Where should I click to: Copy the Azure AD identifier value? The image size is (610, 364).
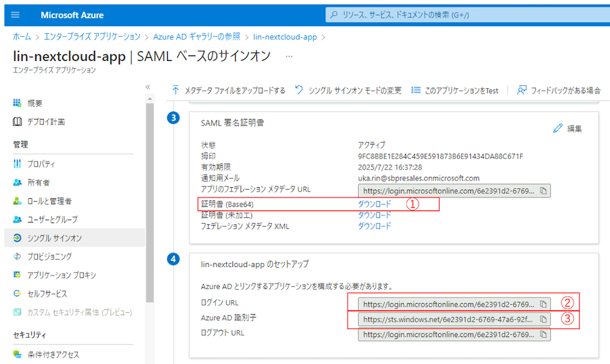[543, 319]
